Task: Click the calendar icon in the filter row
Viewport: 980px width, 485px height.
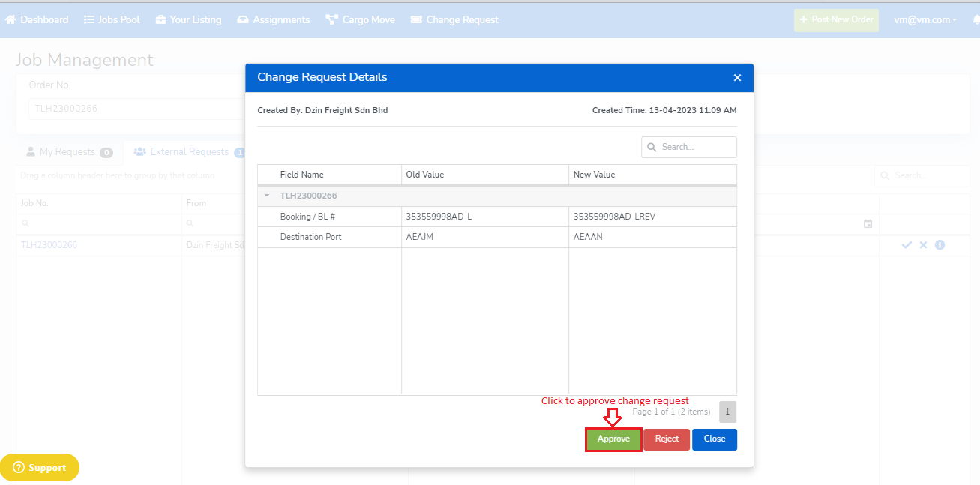Action: coord(868,223)
